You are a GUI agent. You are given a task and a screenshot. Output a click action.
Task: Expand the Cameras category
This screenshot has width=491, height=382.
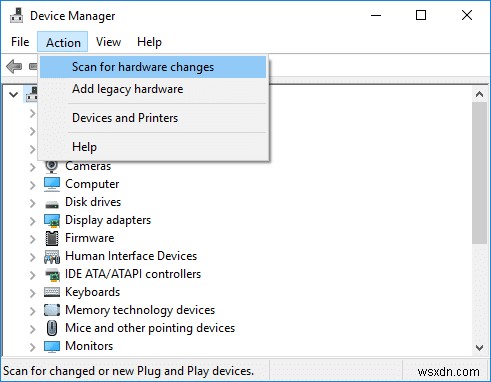[x=32, y=166]
